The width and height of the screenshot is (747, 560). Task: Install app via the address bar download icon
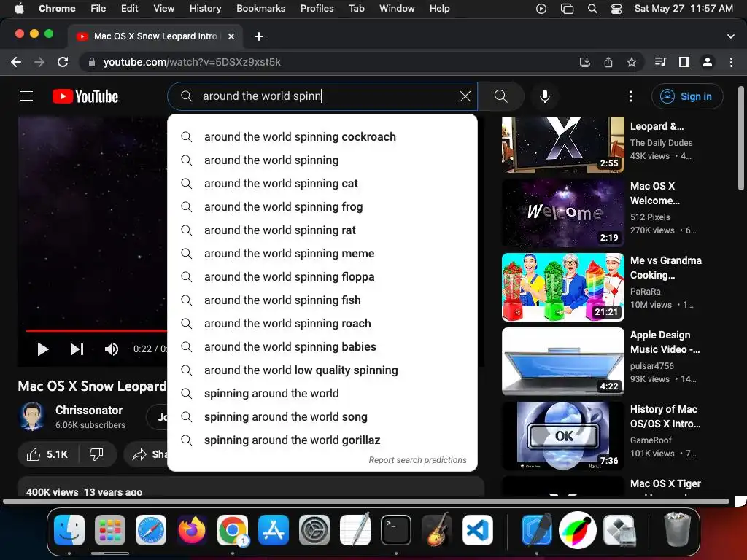point(585,62)
